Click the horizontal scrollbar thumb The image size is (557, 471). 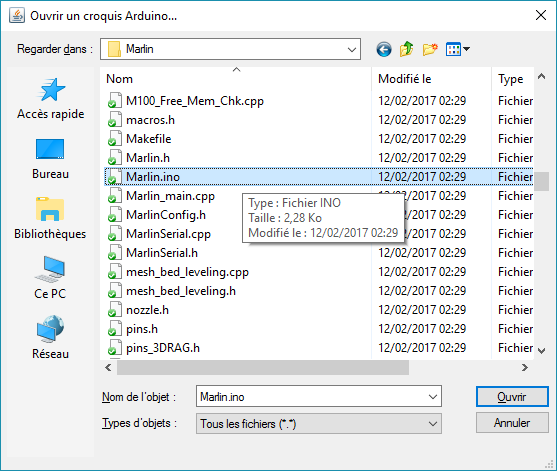(x=263, y=368)
